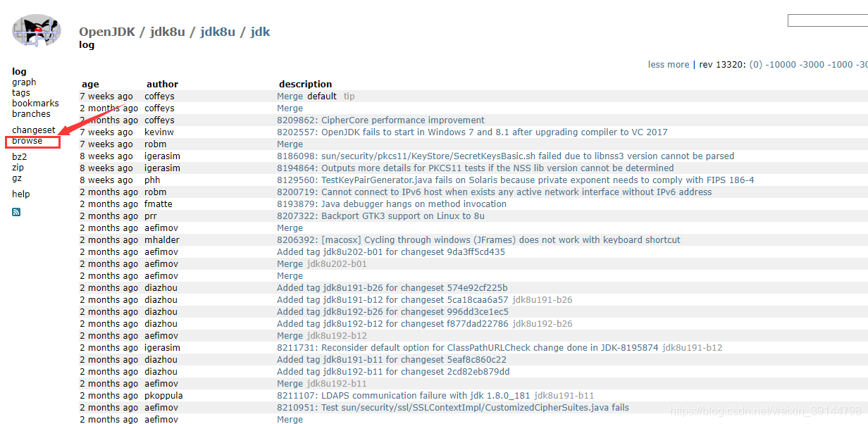Viewport: 868px width, 424px height.
Task: Click author name pkoppula
Action: (x=164, y=396)
